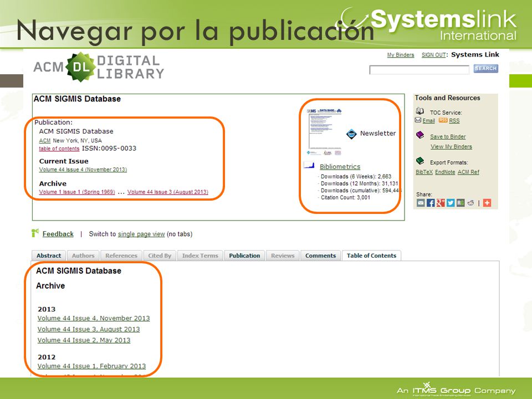Open table of contents link

[x=59, y=149]
